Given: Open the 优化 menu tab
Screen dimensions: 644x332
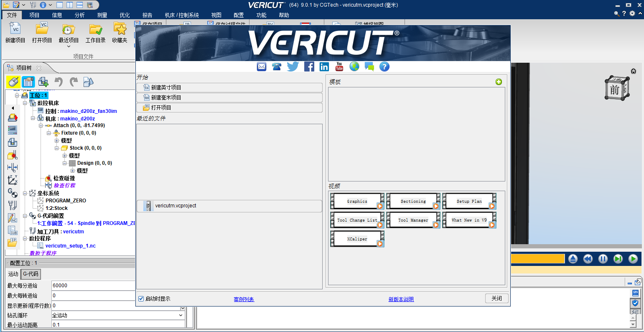Looking at the screenshot, I should coord(125,15).
